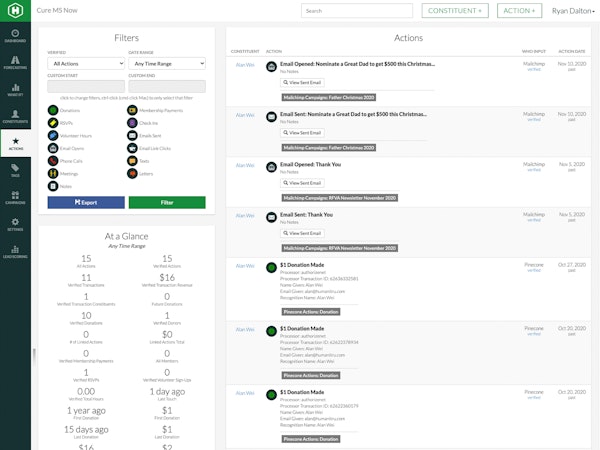Toggle the Notes filter
600x450 pixels.
tap(53, 186)
